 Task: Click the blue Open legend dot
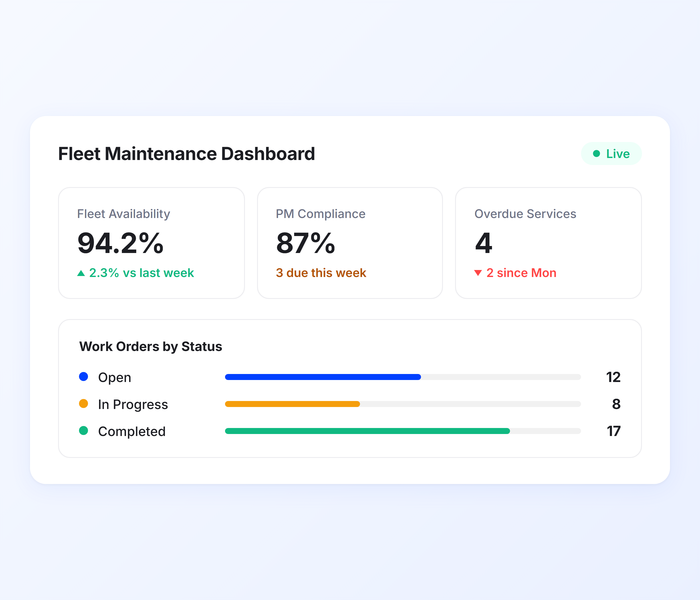point(83,376)
